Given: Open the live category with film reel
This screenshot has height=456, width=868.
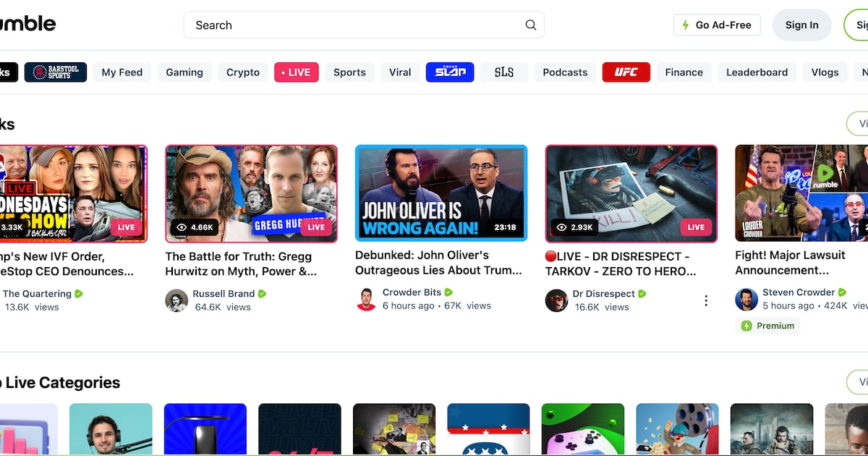Looking at the screenshot, I should tap(677, 429).
